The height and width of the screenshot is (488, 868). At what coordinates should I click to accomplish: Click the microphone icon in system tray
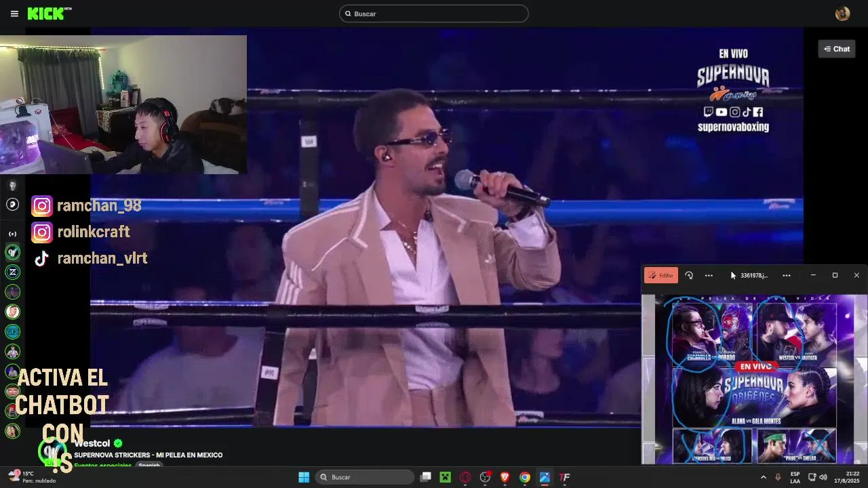click(x=778, y=477)
